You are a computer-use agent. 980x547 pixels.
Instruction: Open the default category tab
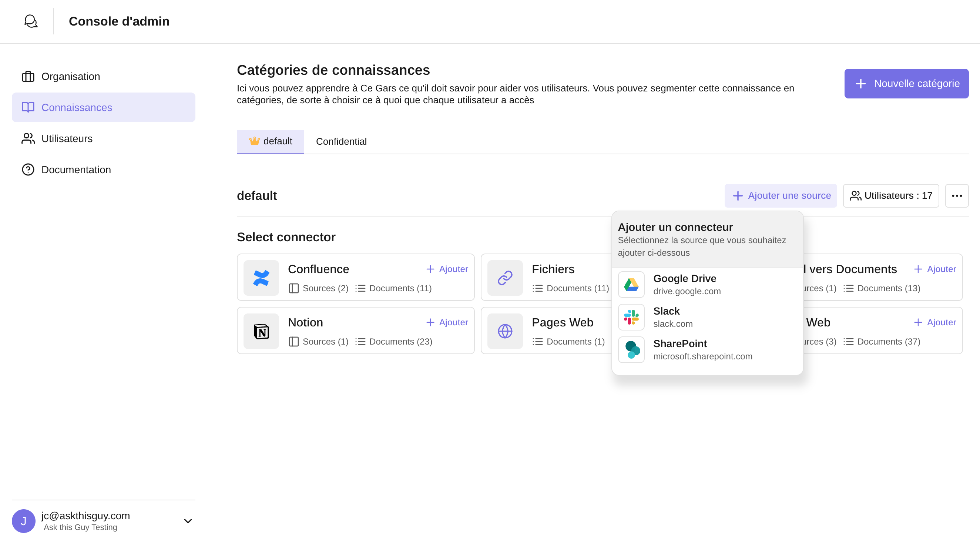270,141
